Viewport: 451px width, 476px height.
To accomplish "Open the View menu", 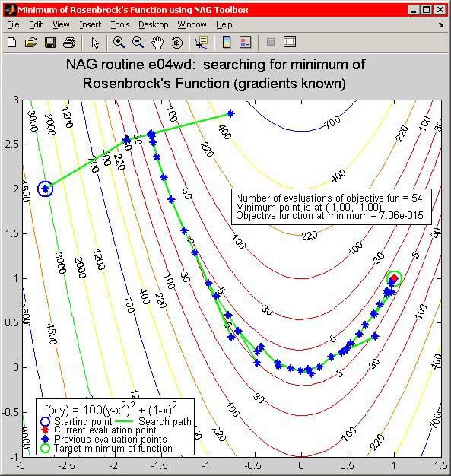I will click(x=61, y=24).
